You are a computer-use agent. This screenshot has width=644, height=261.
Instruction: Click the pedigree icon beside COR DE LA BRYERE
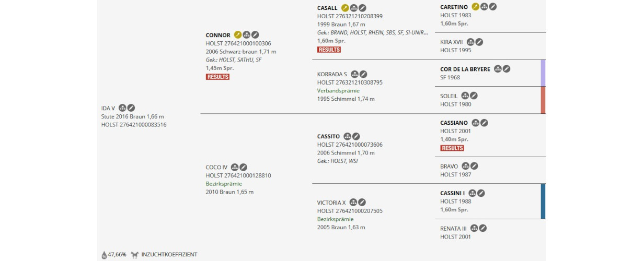[x=498, y=69]
